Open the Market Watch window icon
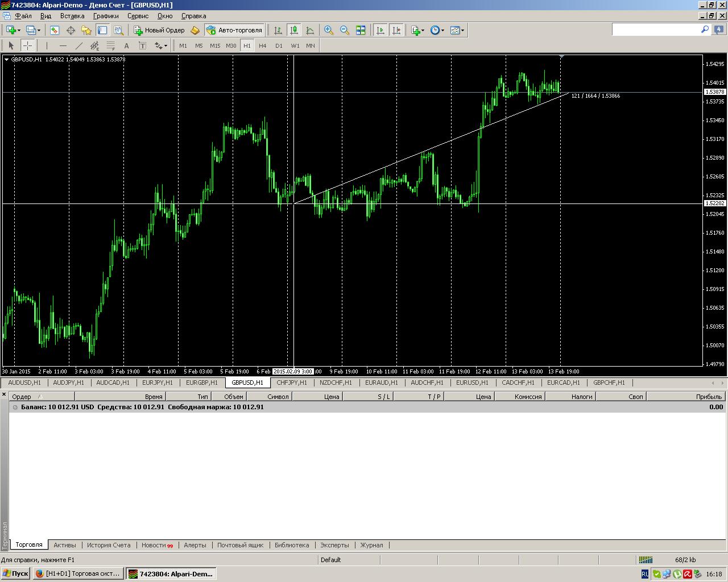Screen dimensions: 728x582 (x=55, y=30)
